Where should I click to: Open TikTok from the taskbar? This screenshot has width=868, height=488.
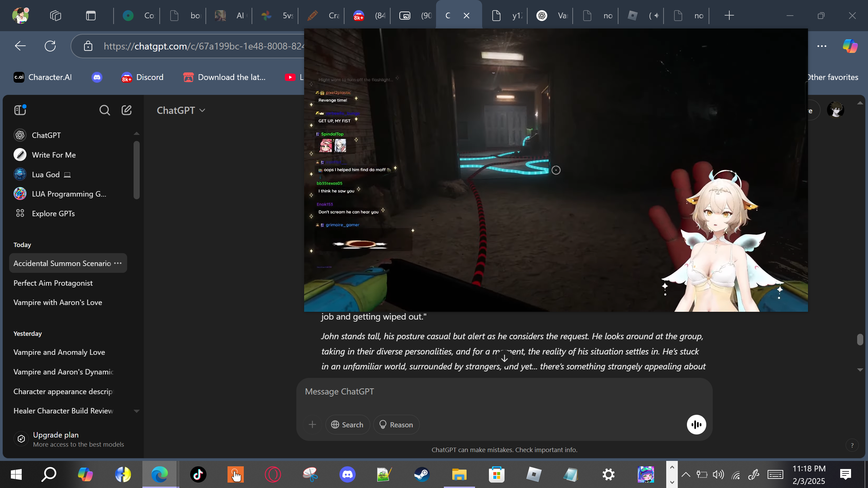click(x=198, y=474)
